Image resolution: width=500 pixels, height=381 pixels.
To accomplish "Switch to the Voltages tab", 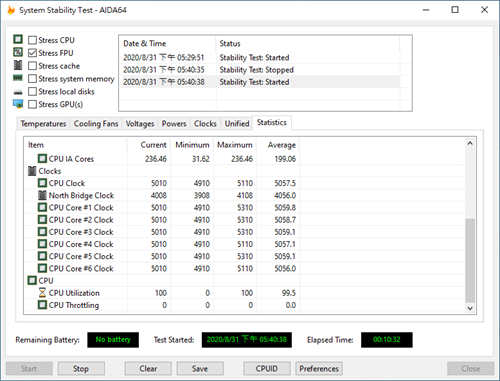I will pos(140,124).
